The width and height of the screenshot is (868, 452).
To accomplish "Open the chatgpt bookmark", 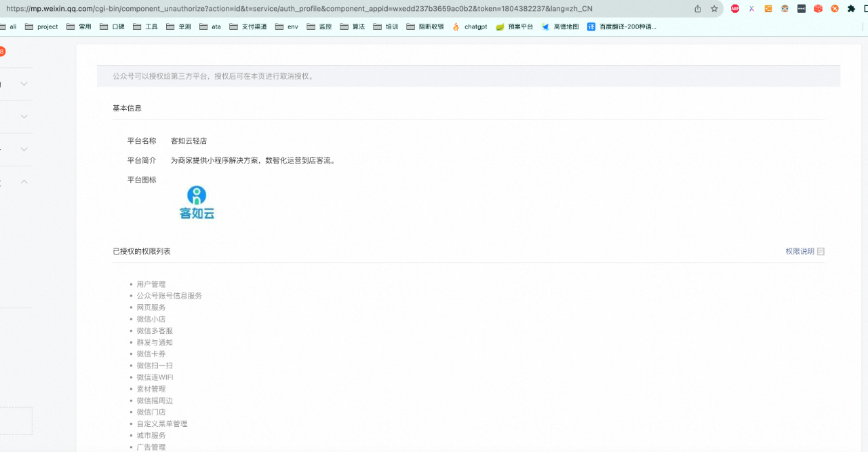I will [x=469, y=27].
